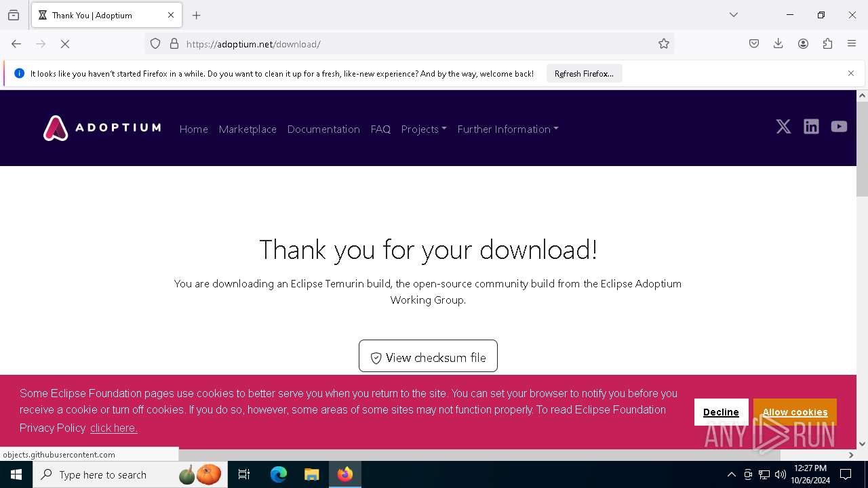
Task: Click the Firefox taskbar icon
Action: click(x=345, y=474)
